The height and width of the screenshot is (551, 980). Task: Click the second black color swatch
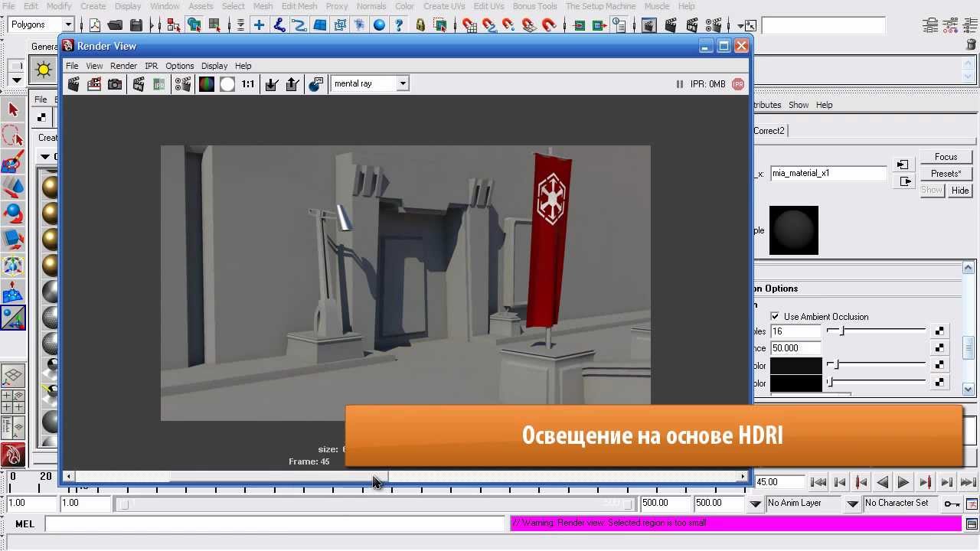point(796,383)
